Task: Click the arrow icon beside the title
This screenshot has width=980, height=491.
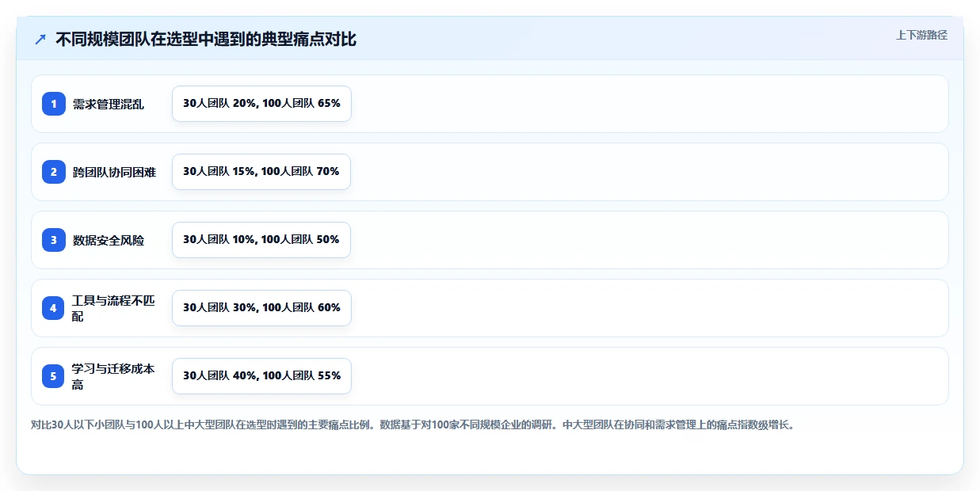Action: click(x=40, y=40)
